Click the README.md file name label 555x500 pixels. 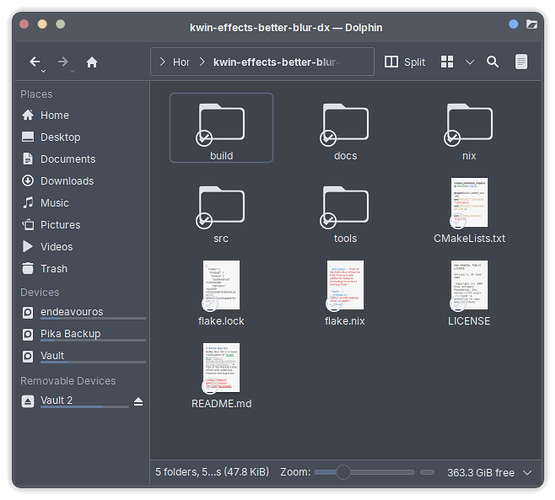point(221,403)
